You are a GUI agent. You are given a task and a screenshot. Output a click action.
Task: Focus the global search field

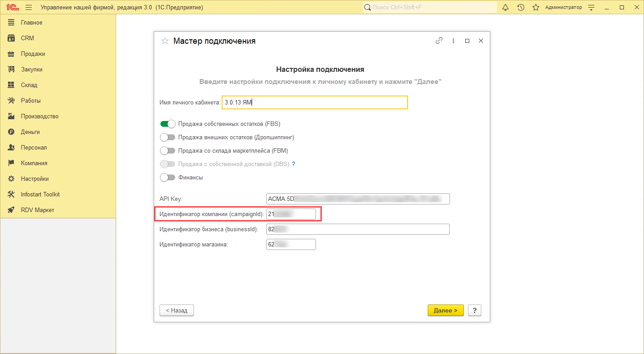tap(430, 7)
